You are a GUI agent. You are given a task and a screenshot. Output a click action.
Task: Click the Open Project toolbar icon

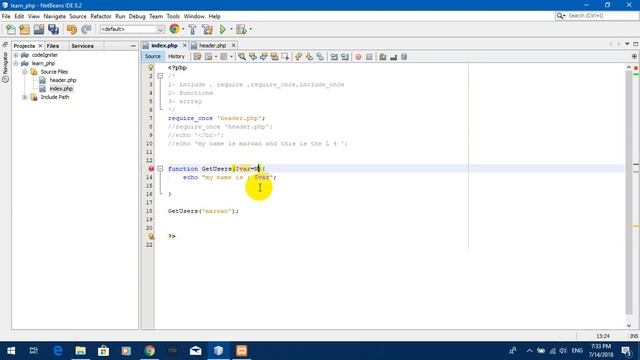[x=39, y=29]
